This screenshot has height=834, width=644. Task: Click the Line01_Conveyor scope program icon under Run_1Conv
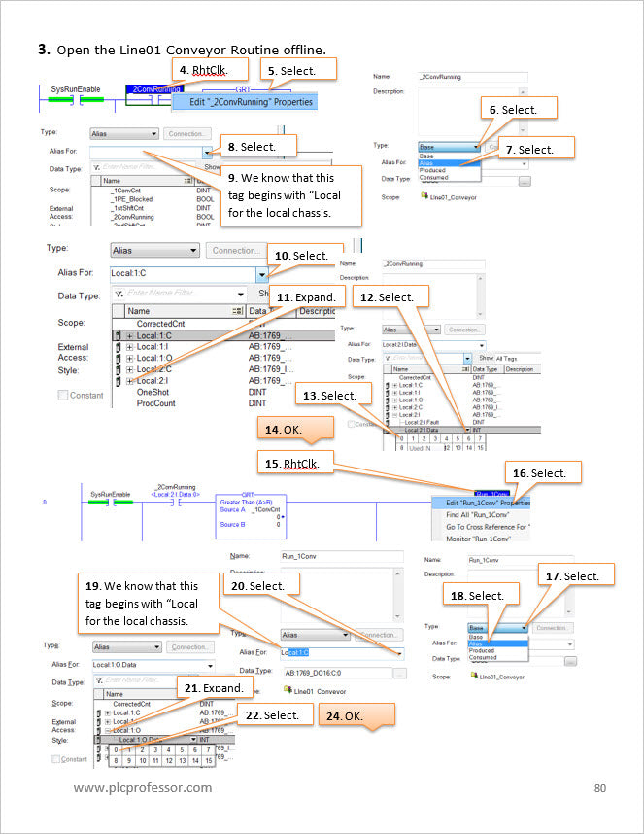click(x=288, y=690)
